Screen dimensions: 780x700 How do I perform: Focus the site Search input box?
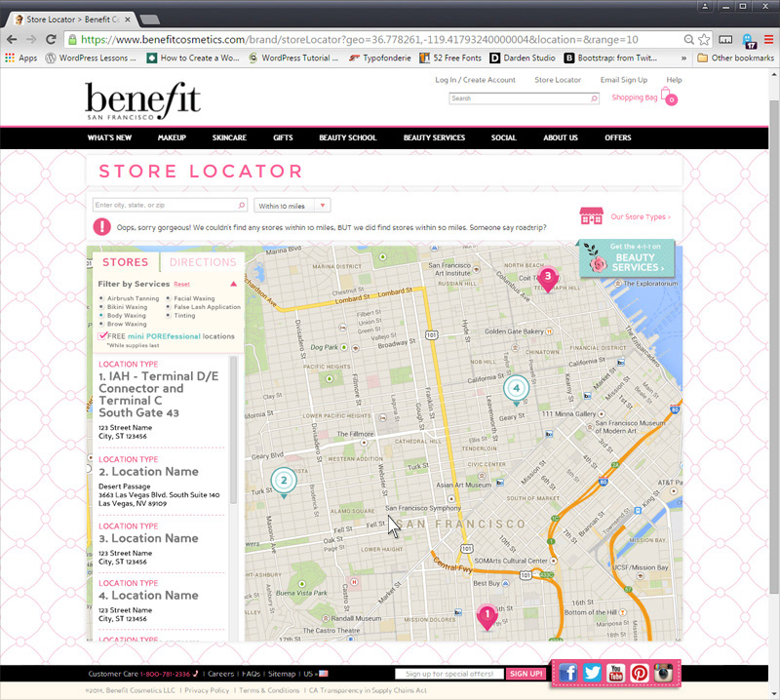tap(524, 98)
